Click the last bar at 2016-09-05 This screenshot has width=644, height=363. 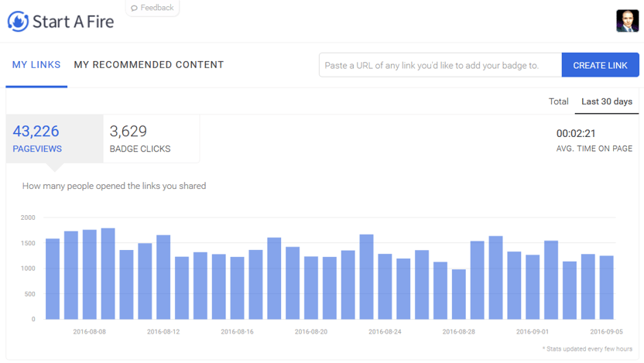(x=607, y=287)
